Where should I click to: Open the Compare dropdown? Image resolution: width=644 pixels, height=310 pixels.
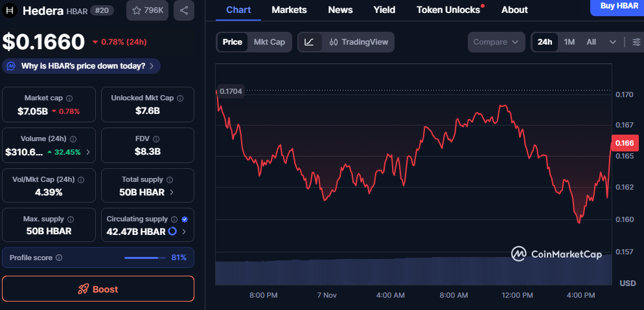(496, 42)
